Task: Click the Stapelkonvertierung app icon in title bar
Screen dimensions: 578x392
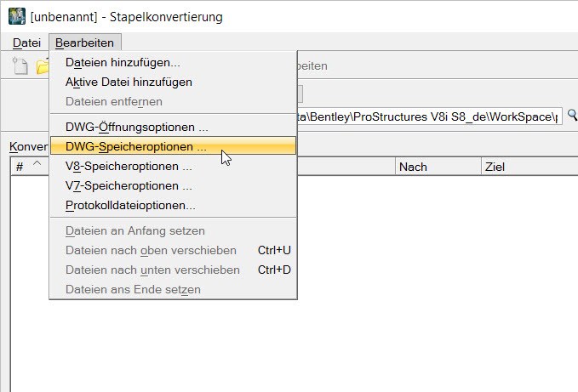Action: 17,16
